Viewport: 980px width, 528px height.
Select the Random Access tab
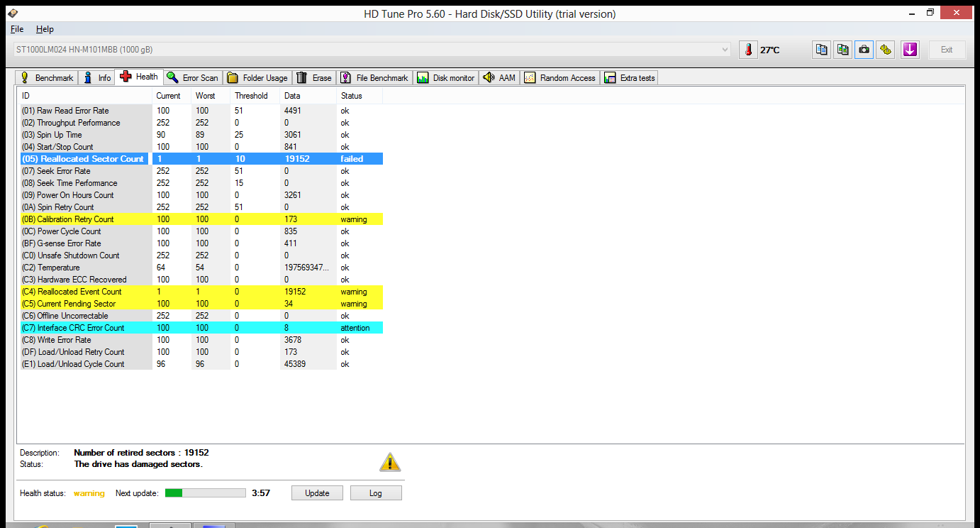(x=560, y=77)
